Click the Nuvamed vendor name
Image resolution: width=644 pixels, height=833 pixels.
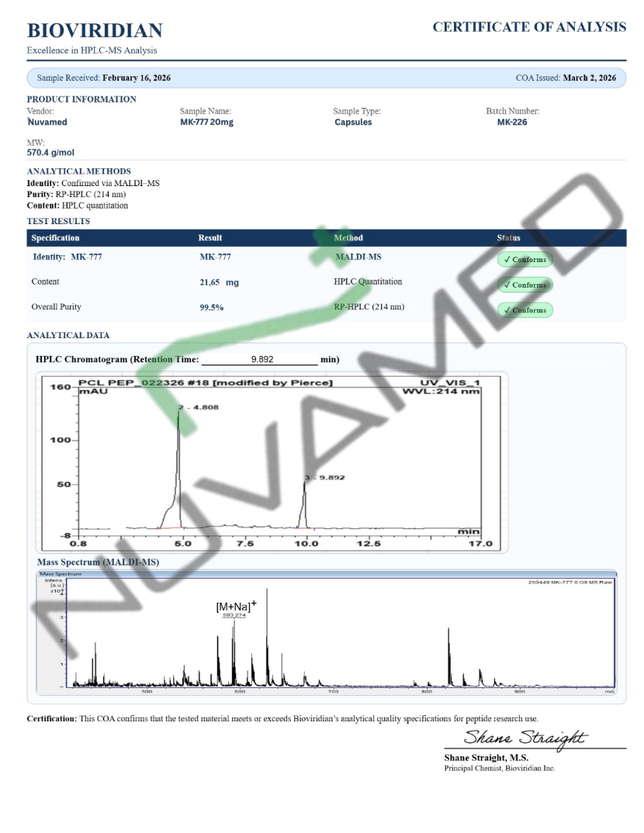tap(47, 122)
